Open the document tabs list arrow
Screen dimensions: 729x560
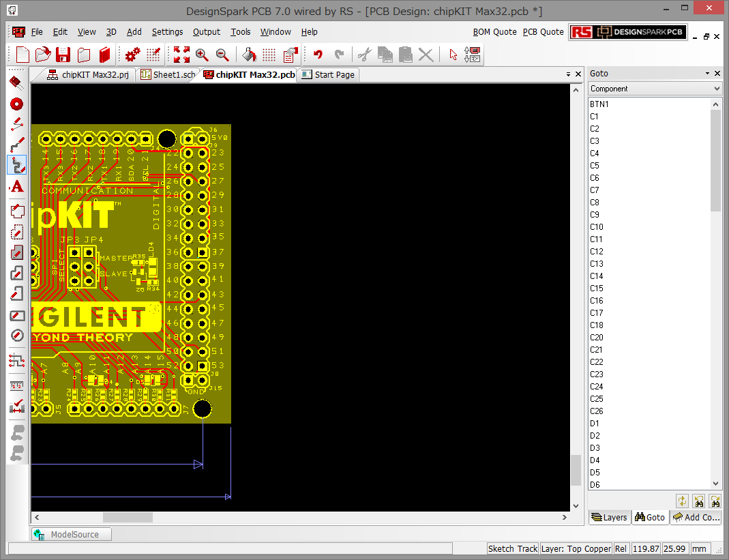(x=568, y=74)
